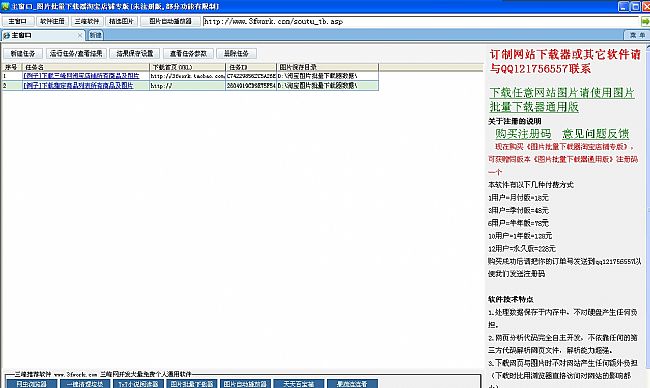Screen dimensions: 650x388
Task: Click the 关于注册的说明 heading
Action: click(514, 121)
